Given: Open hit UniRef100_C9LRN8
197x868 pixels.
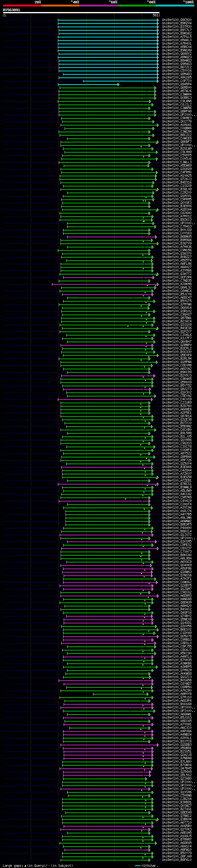Looking at the screenshot, I should [177, 101].
